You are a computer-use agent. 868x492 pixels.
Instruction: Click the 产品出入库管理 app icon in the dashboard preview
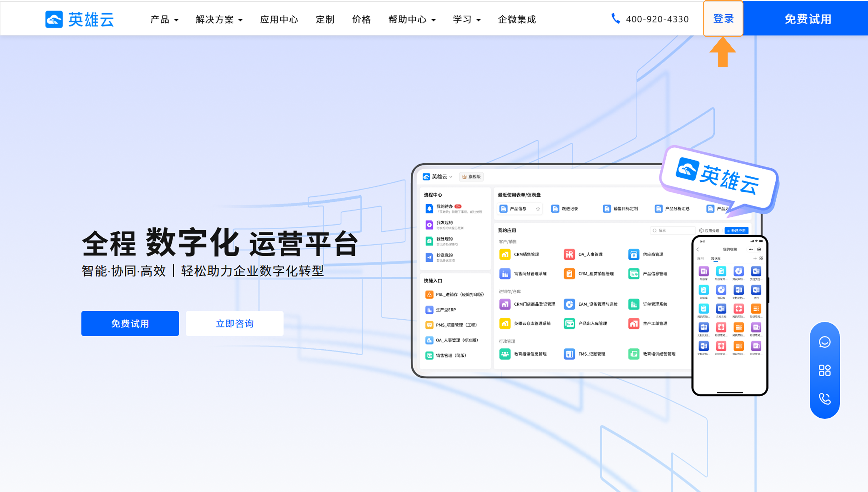click(569, 323)
